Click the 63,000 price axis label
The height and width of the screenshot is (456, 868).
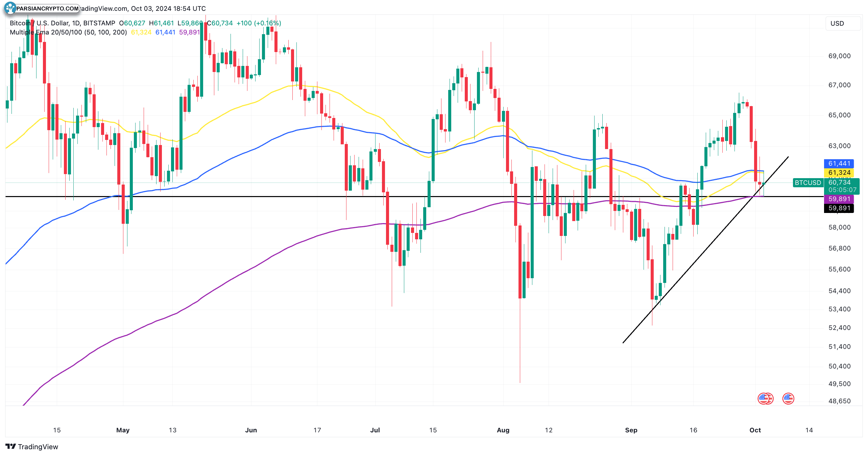pyautogui.click(x=839, y=146)
